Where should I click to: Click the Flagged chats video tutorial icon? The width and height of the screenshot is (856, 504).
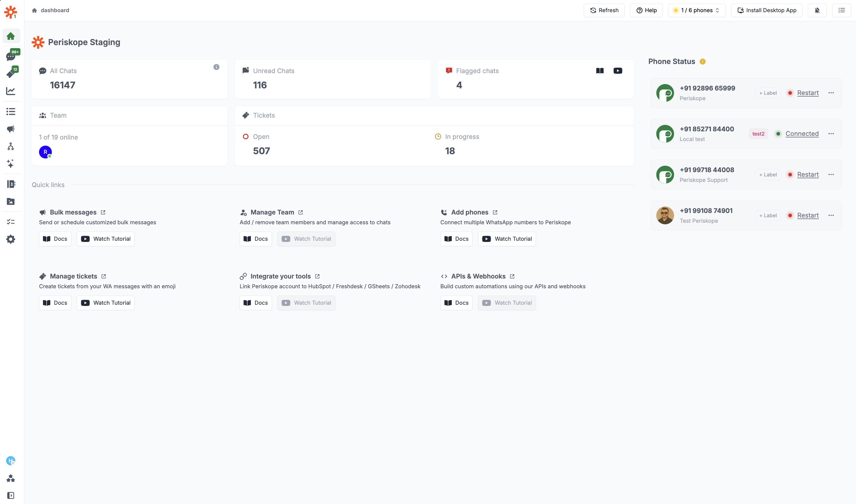(618, 71)
